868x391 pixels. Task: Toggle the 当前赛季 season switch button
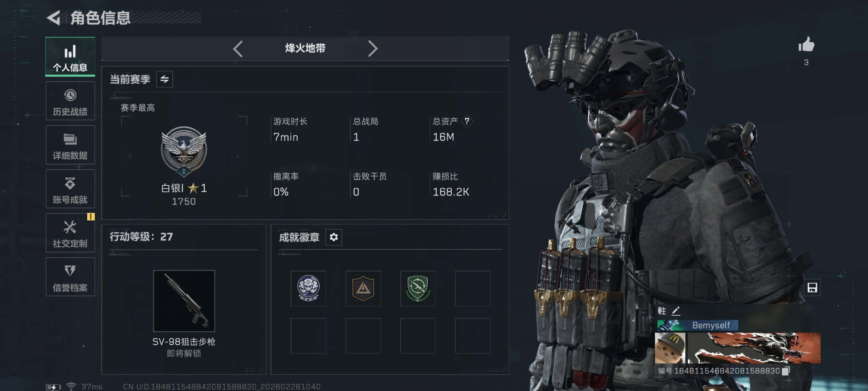coord(164,79)
